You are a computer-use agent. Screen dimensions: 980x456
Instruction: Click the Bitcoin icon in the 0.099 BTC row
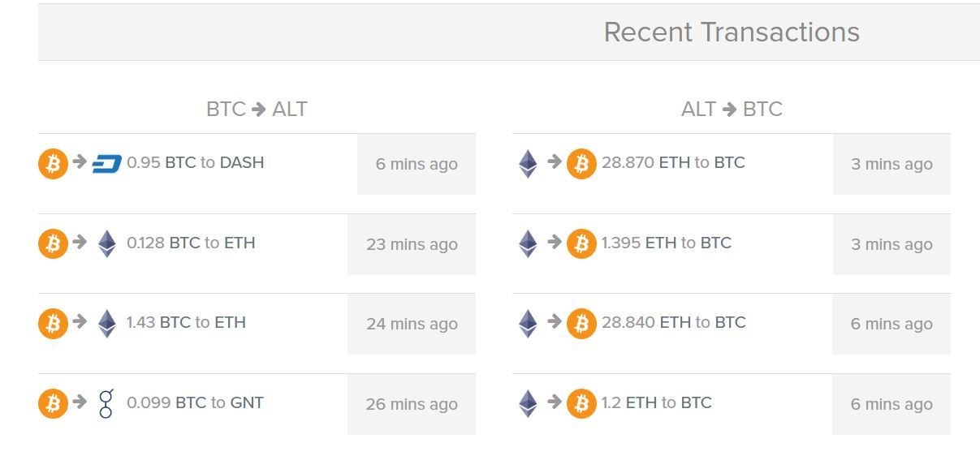[x=53, y=403]
